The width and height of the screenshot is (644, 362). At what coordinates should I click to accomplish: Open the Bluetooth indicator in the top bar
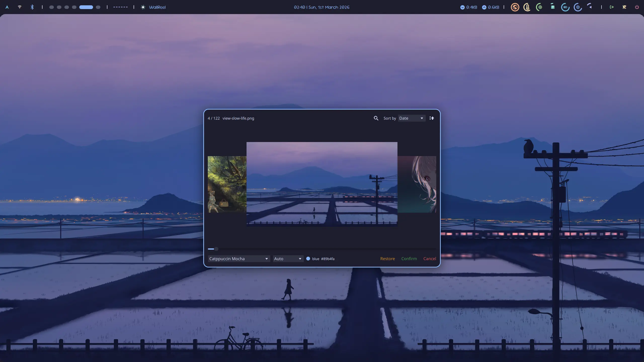point(32,7)
